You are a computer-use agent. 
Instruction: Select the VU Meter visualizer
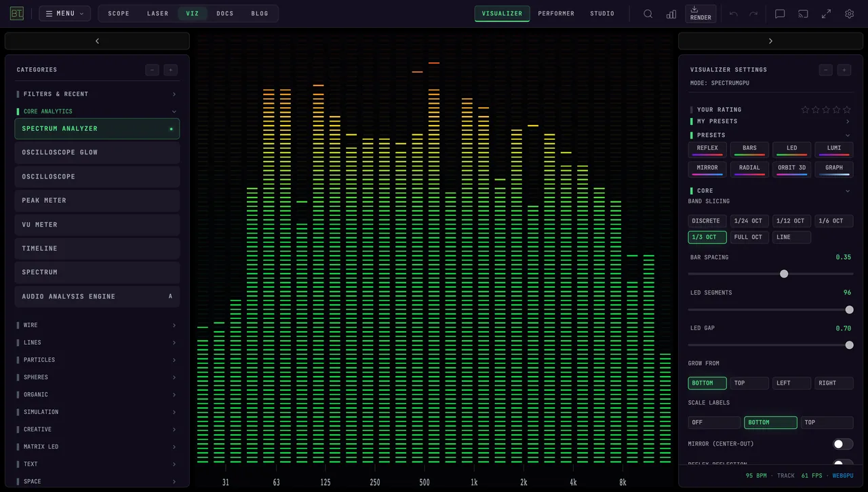coord(97,225)
